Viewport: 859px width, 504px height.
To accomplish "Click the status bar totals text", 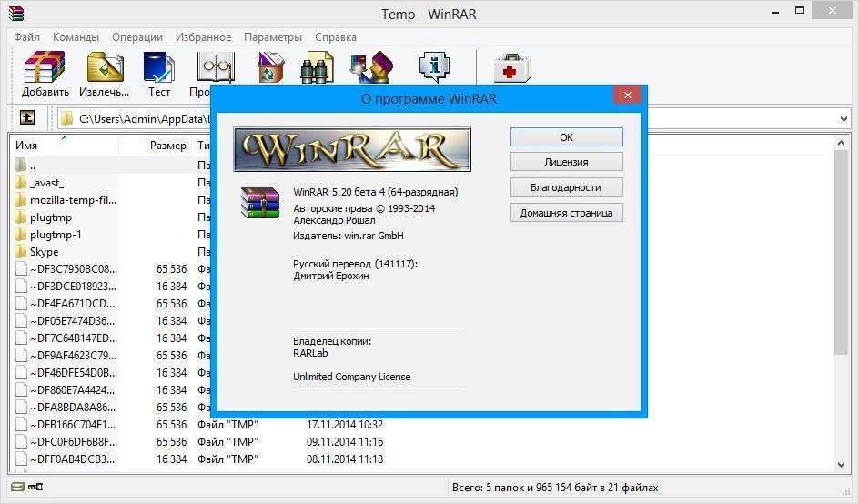I will click(555, 487).
